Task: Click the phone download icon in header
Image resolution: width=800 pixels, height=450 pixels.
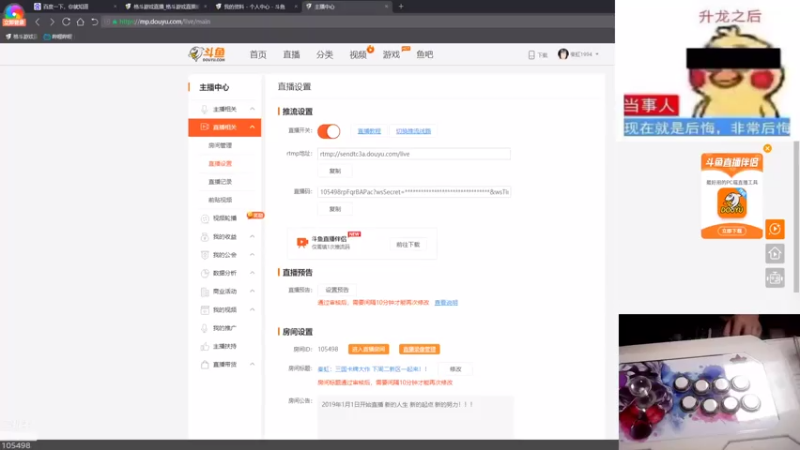Action: [531, 55]
